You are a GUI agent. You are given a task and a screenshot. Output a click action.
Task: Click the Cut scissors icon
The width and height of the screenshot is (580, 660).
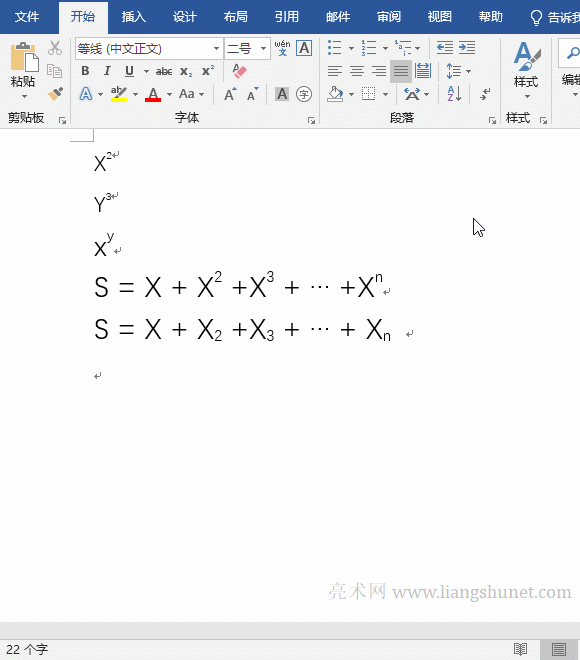tap(55, 48)
